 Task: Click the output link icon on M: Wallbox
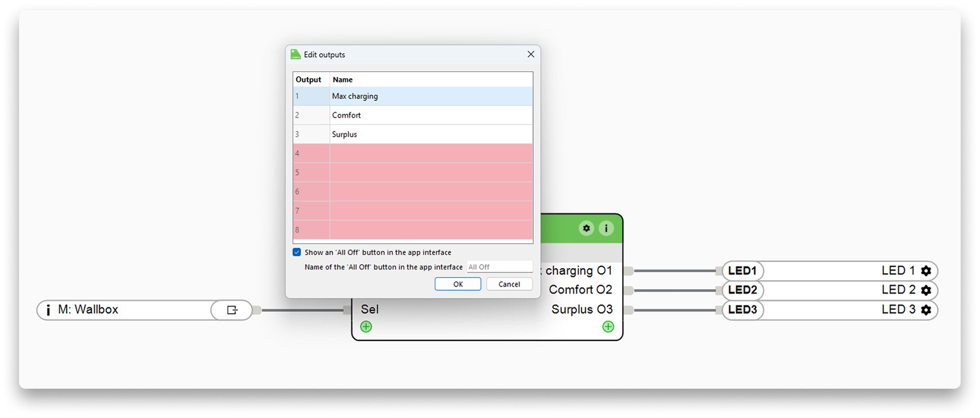click(x=231, y=310)
